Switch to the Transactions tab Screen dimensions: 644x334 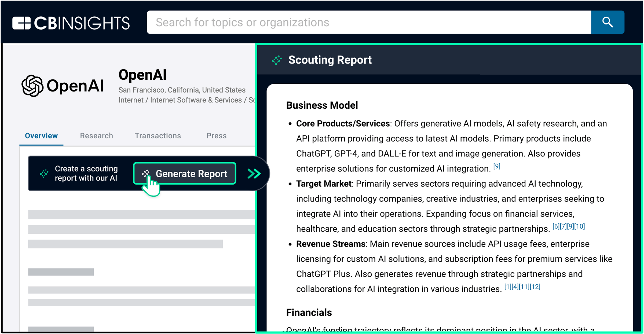click(158, 135)
